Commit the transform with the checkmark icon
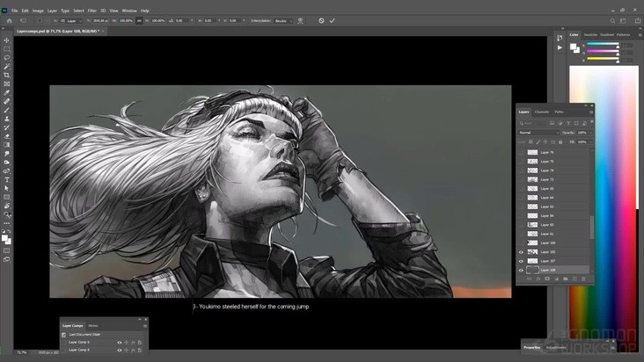644x362 pixels. pos(333,20)
